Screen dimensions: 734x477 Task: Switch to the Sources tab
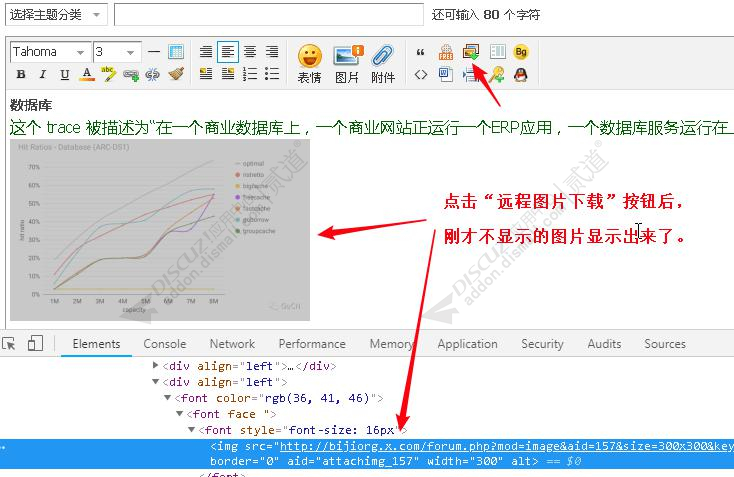pyautogui.click(x=665, y=344)
